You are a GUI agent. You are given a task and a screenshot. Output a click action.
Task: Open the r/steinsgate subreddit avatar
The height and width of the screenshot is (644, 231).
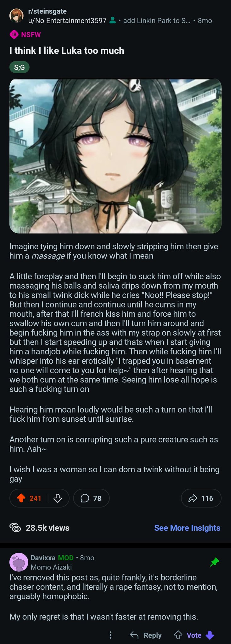16,16
